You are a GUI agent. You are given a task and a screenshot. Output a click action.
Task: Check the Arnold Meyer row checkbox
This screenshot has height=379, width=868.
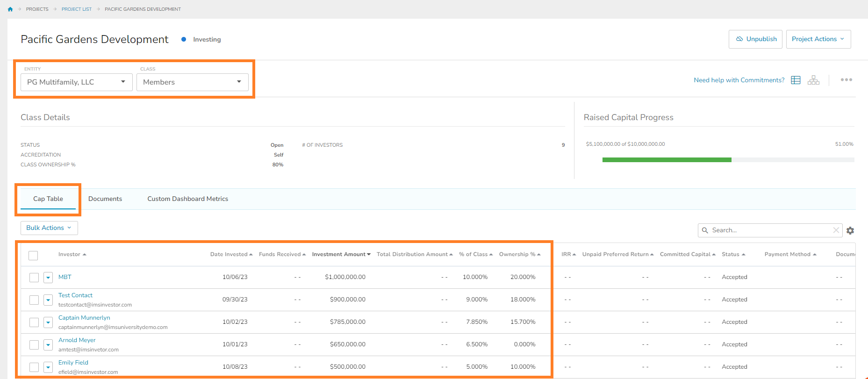(34, 345)
